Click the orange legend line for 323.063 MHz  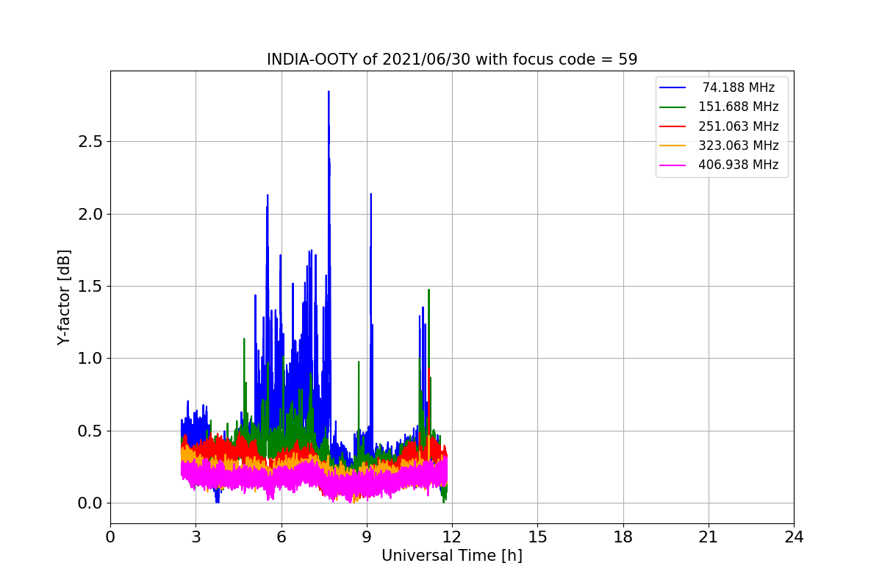(x=673, y=146)
